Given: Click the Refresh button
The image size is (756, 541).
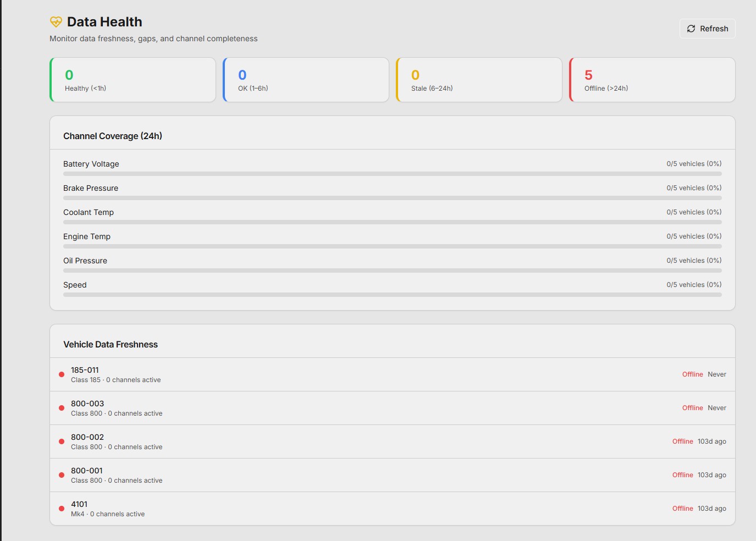Looking at the screenshot, I should click(708, 29).
